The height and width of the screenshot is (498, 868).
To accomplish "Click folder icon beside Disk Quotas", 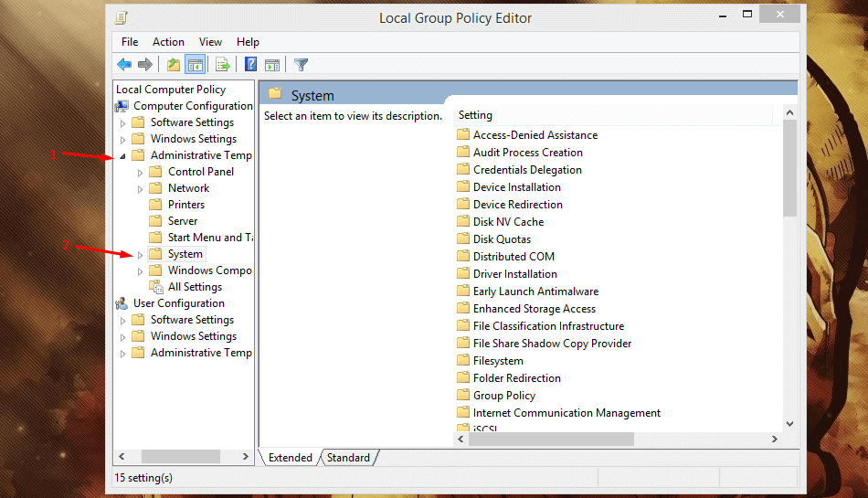I will click(463, 239).
